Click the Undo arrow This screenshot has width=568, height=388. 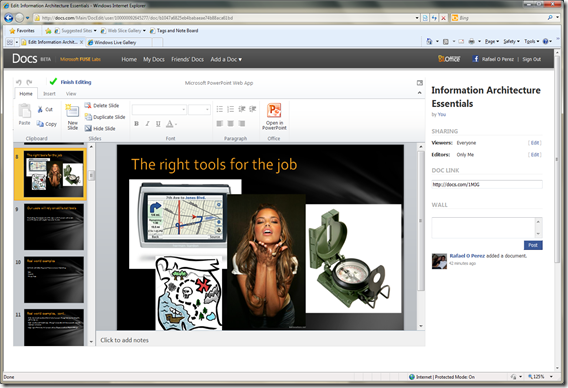tap(18, 82)
